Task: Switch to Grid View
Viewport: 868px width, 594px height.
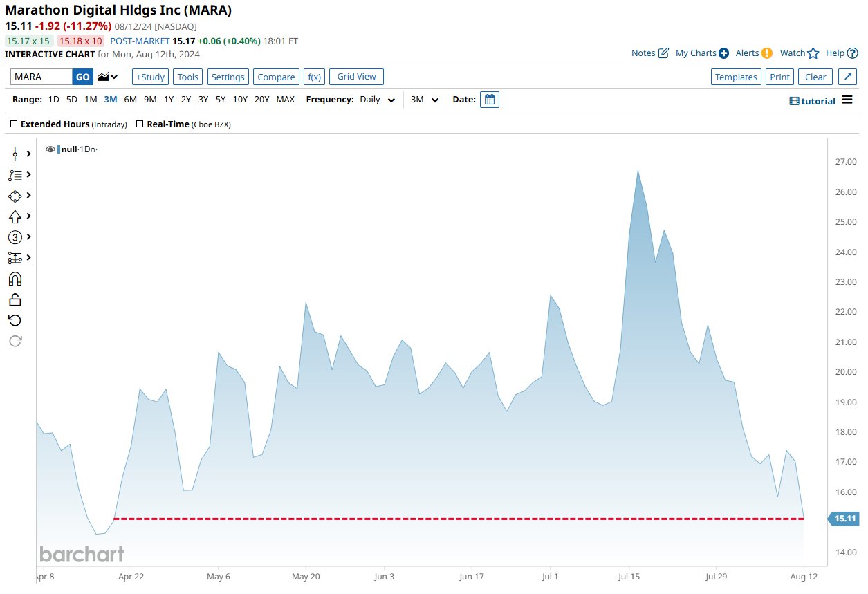Action: point(356,77)
